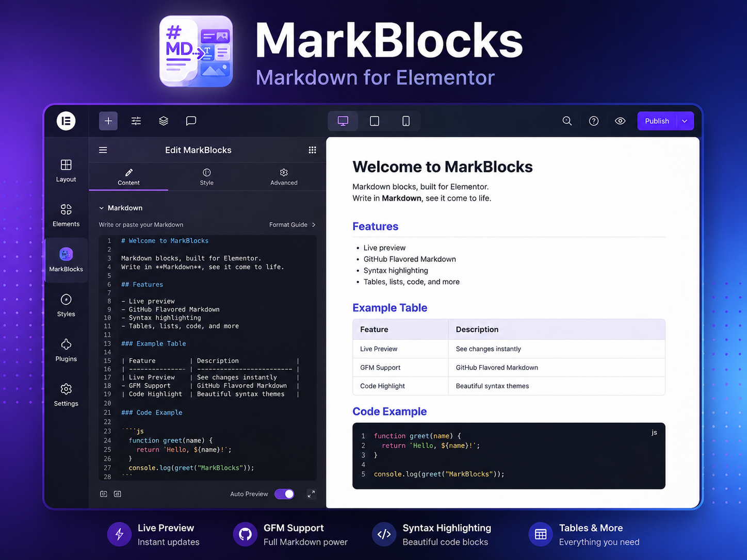Toggle the preview eye icon

coord(620,121)
